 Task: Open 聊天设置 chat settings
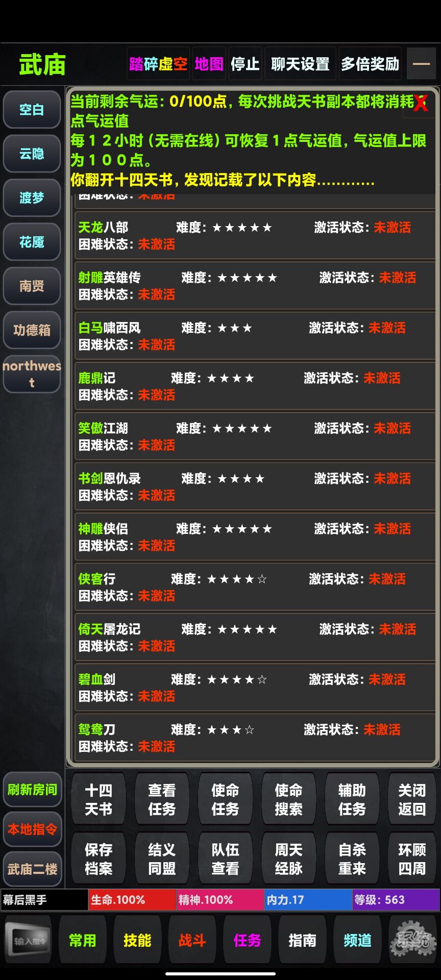point(300,63)
